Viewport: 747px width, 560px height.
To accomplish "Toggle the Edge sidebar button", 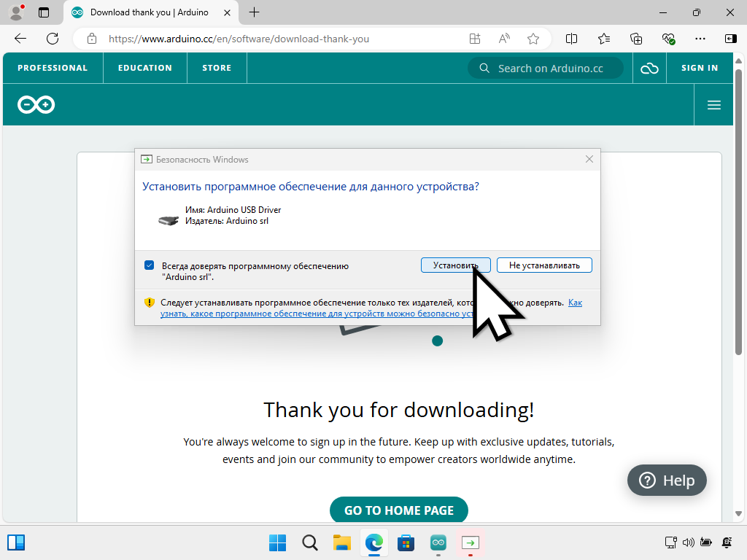I will (x=730, y=39).
